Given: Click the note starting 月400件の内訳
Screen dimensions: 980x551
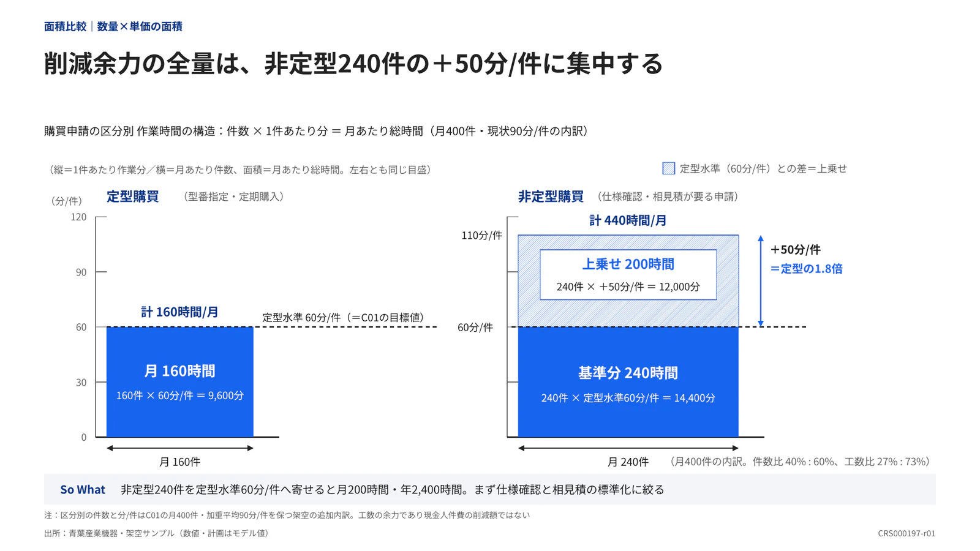Looking at the screenshot, I should click(799, 462).
